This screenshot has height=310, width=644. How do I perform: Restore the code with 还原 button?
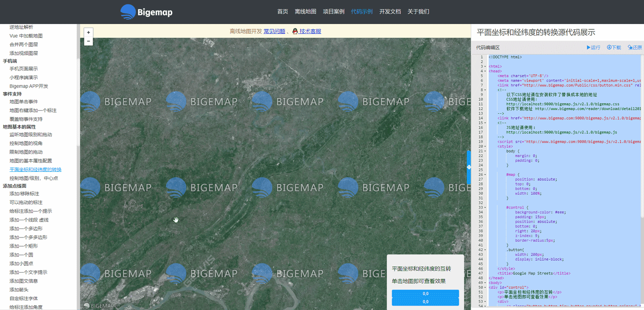pyautogui.click(x=635, y=48)
